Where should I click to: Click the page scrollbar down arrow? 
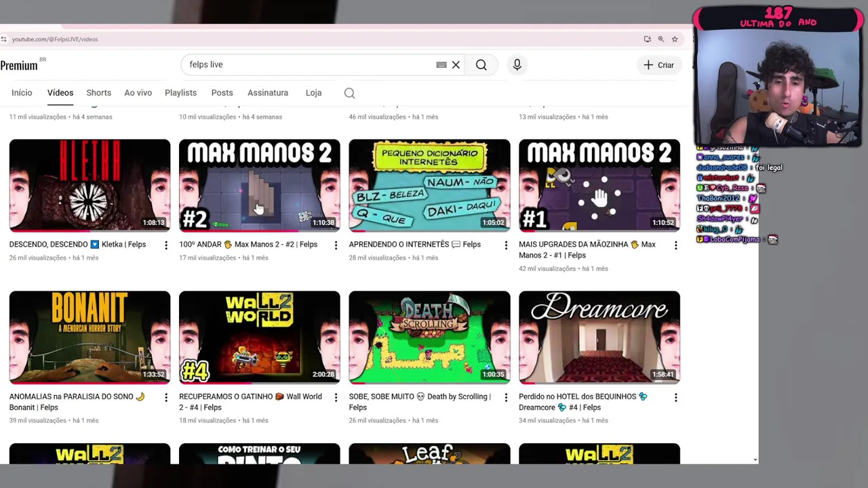pyautogui.click(x=755, y=460)
